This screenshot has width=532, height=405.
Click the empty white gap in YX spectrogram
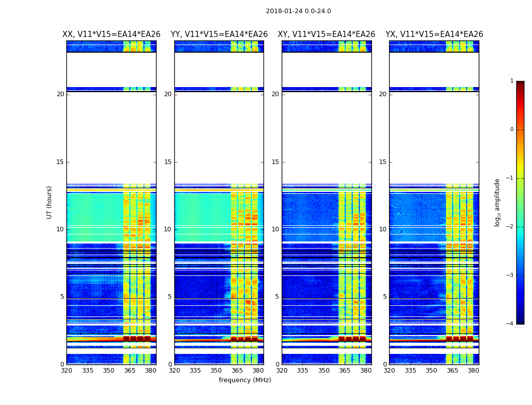pyautogui.click(x=434, y=137)
